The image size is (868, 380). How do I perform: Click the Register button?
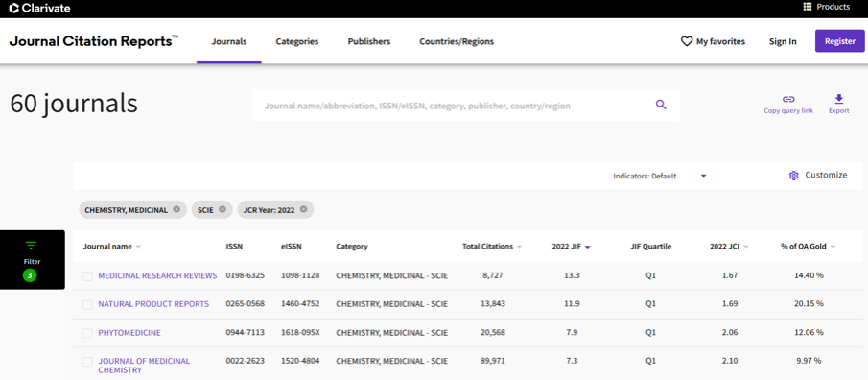[x=840, y=41]
